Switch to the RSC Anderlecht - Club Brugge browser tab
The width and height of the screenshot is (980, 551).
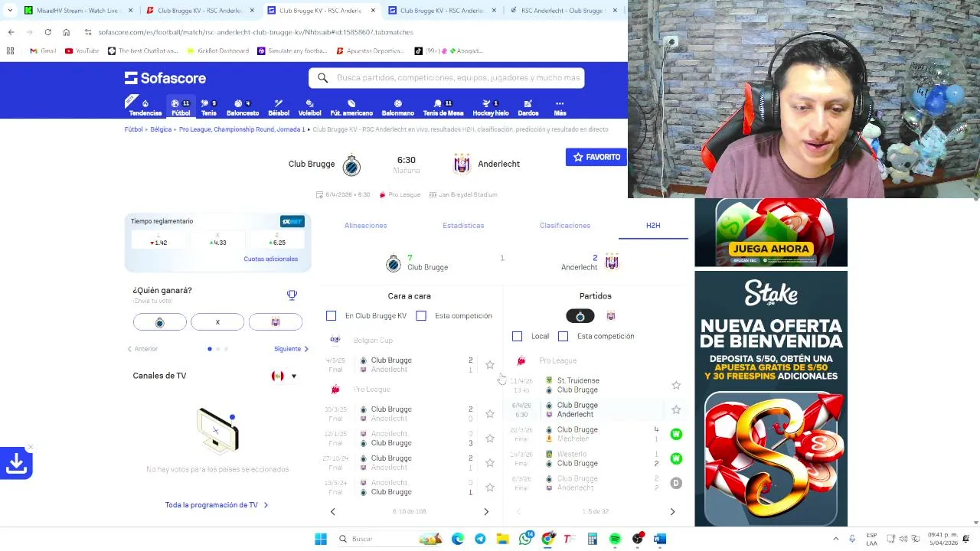tap(564, 11)
